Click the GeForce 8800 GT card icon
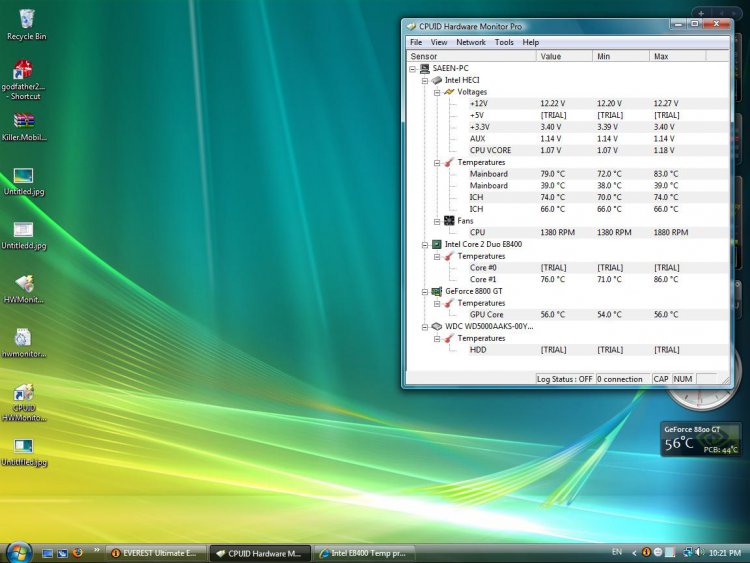Viewport: 750px width, 563px height. tap(437, 291)
